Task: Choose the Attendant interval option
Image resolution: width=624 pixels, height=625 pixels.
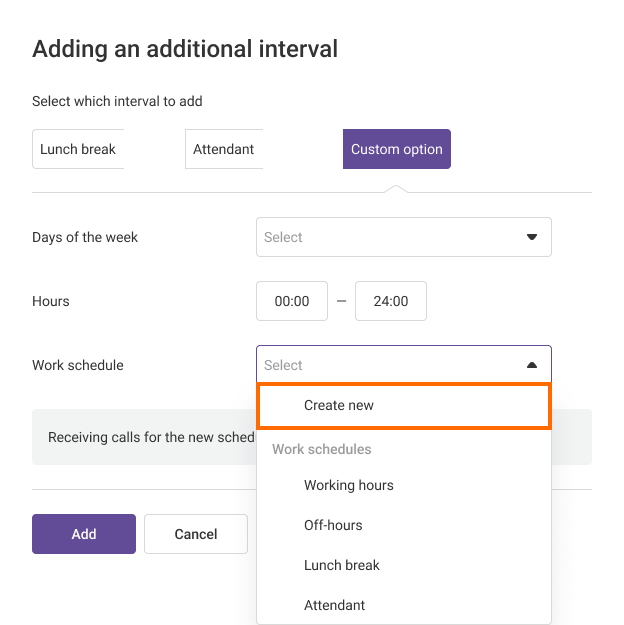Action: tap(224, 149)
